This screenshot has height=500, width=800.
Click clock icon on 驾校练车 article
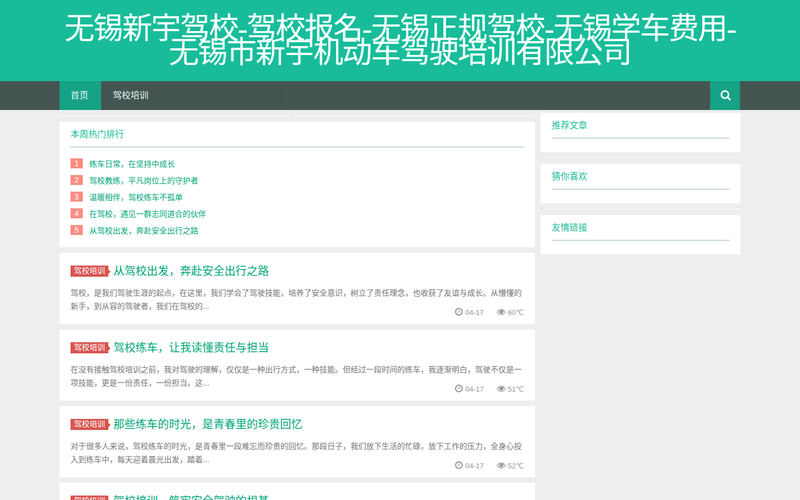point(459,388)
